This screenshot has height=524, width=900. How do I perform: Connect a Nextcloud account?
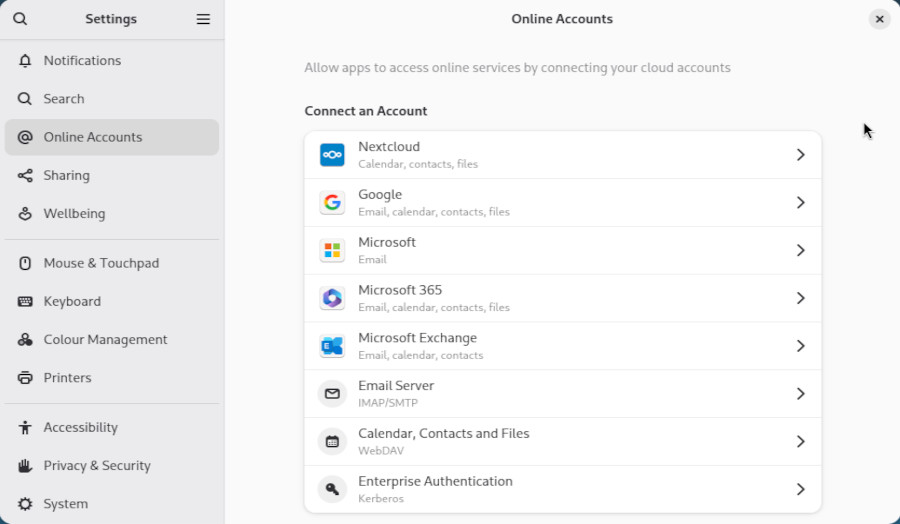coord(562,155)
